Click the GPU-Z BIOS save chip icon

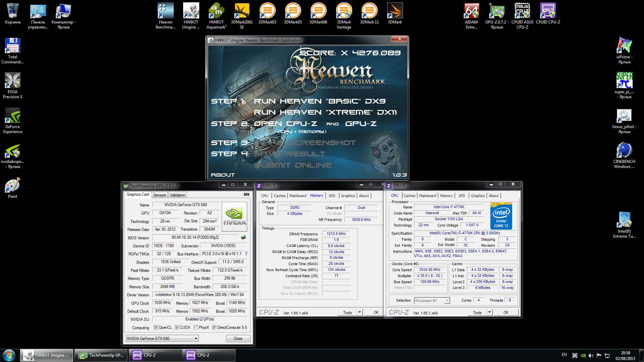(244, 237)
